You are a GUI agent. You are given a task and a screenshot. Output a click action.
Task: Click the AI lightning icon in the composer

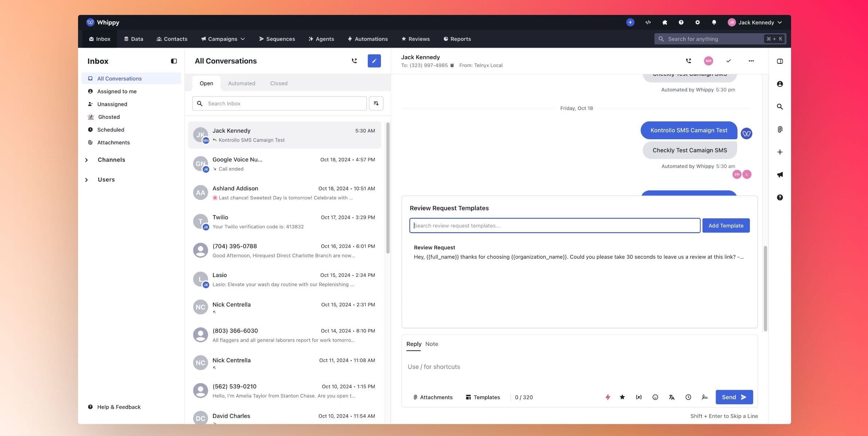607,397
